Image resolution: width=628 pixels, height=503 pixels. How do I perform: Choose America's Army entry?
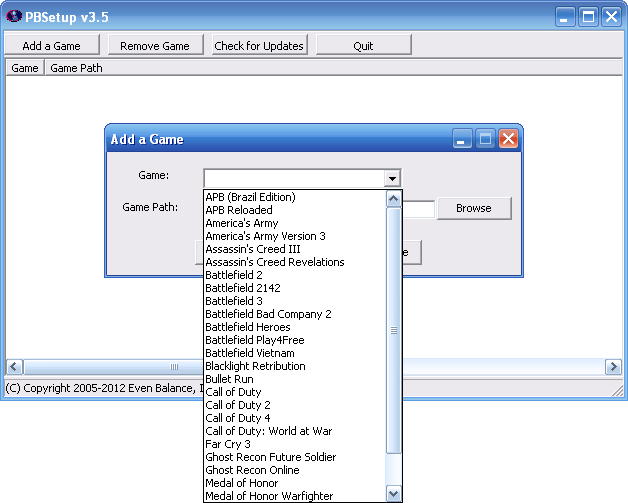point(295,223)
